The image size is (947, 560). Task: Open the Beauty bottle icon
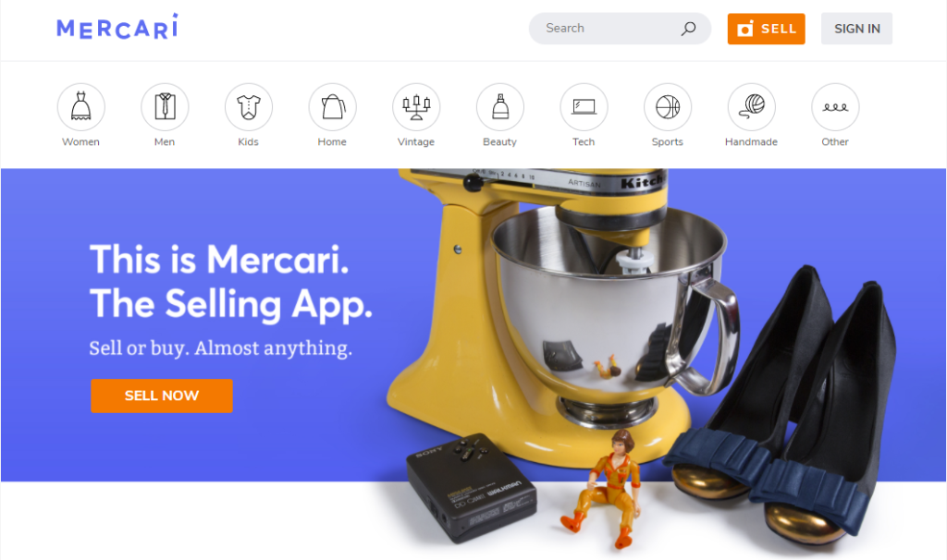pos(500,107)
